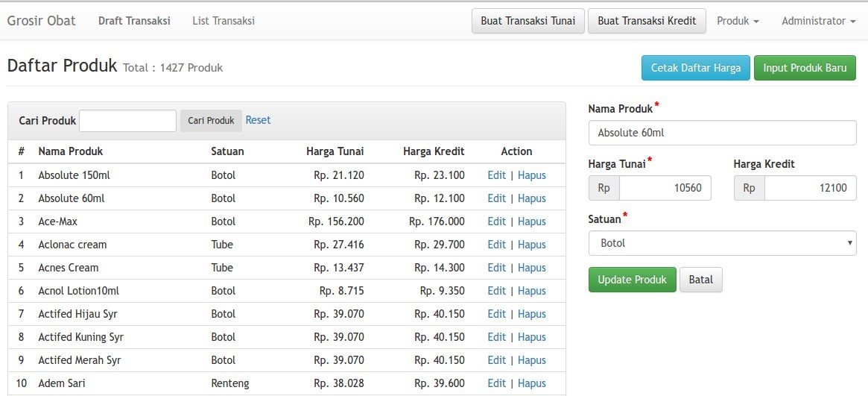Click the Harga Tunai amount field

[x=665, y=188]
